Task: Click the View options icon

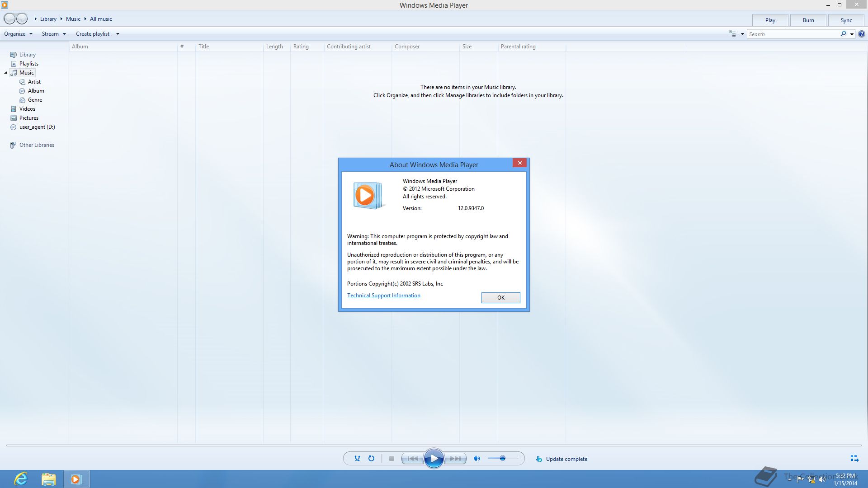Action: pyautogui.click(x=732, y=34)
